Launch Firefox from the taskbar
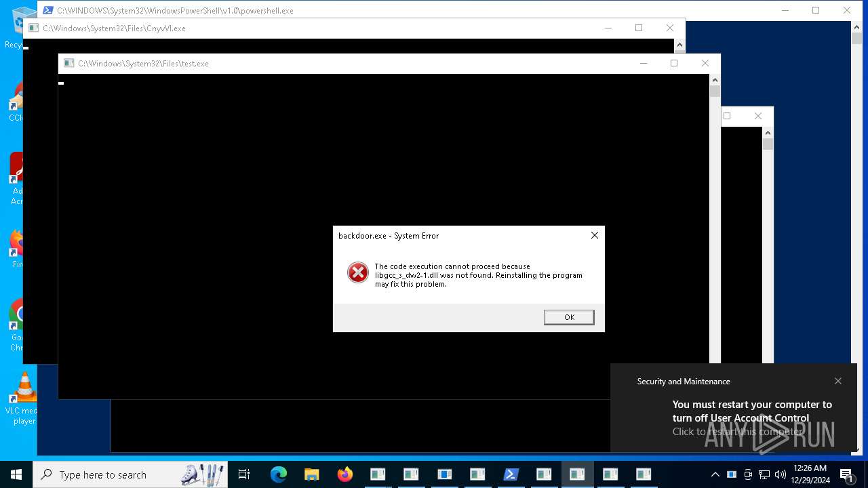868x488 pixels. pos(344,474)
